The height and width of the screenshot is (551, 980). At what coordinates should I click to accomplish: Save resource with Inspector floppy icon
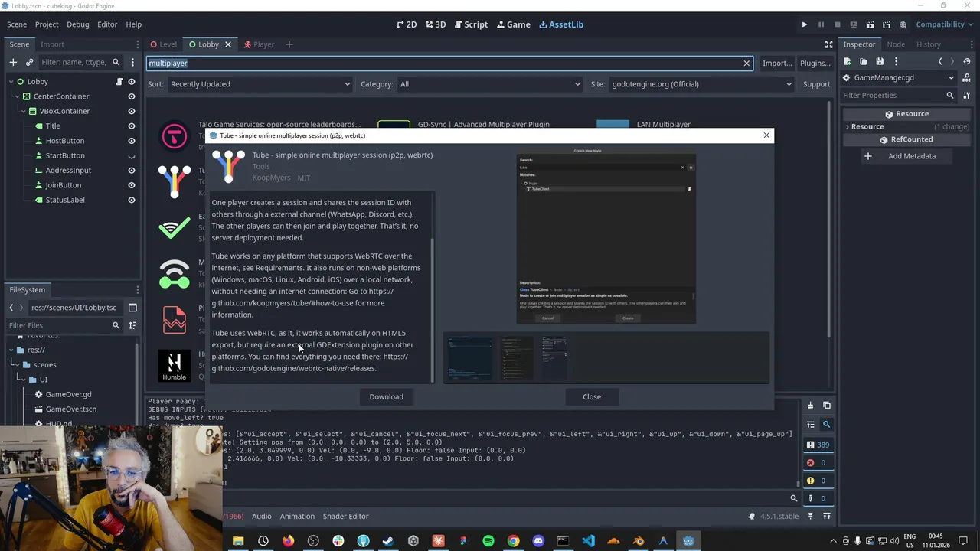(880, 61)
